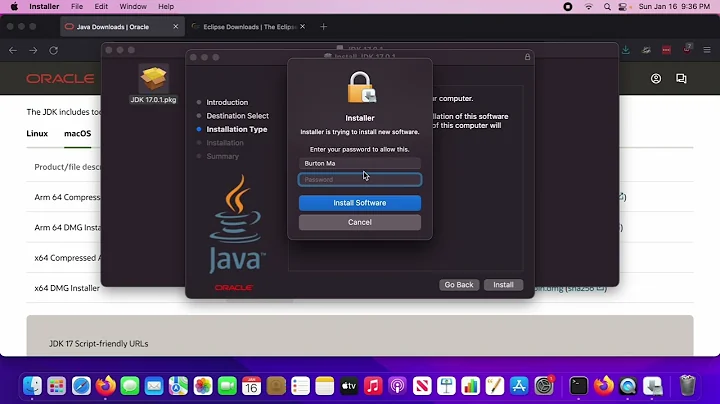Image resolution: width=720 pixels, height=404 pixels.
Task: Open Safari from the dock
Action: point(81,386)
